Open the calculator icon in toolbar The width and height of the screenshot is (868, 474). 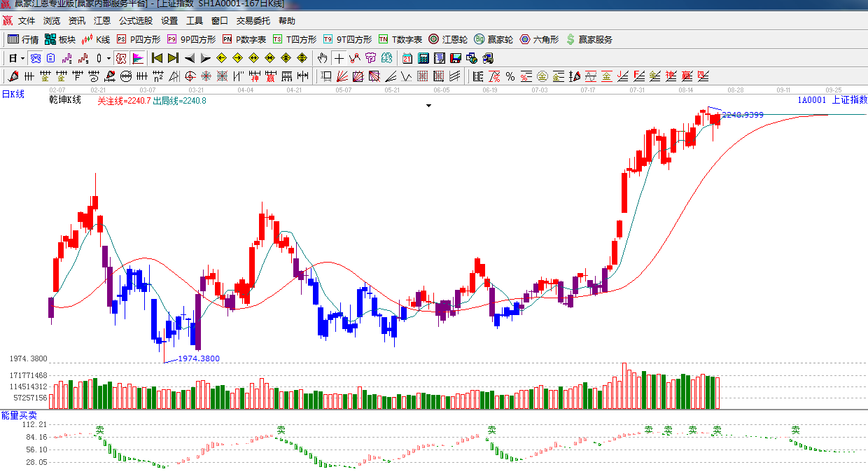[x=423, y=58]
